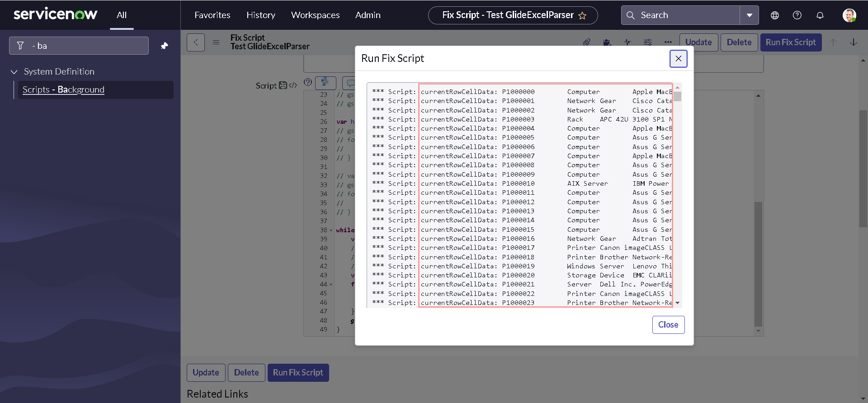
Task: Click the Related Links heading
Action: [217, 394]
